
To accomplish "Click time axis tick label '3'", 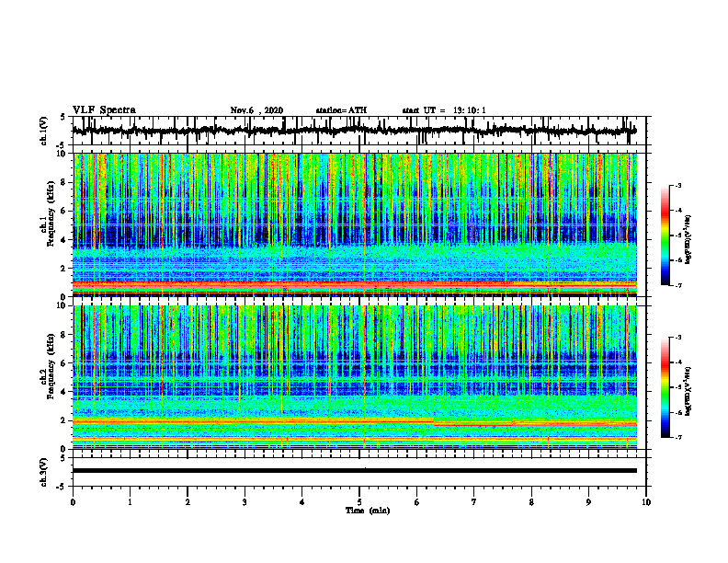I will pyautogui.click(x=245, y=502).
